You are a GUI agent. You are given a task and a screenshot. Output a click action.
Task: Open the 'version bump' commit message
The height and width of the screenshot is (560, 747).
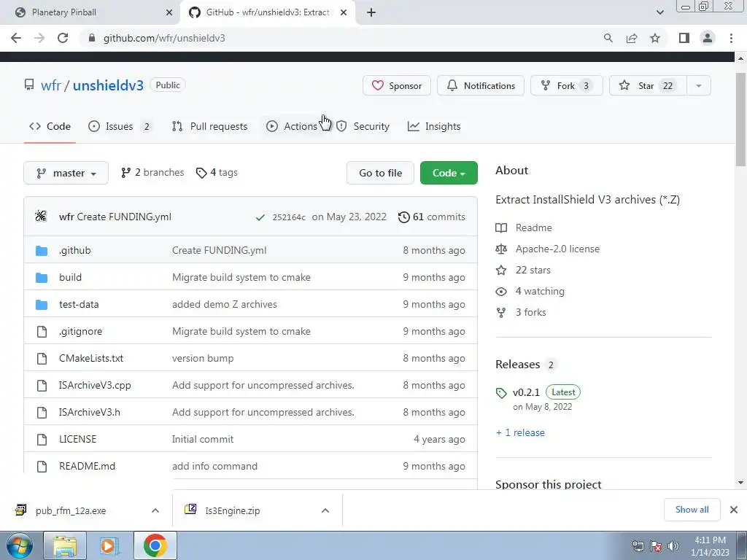(x=203, y=358)
